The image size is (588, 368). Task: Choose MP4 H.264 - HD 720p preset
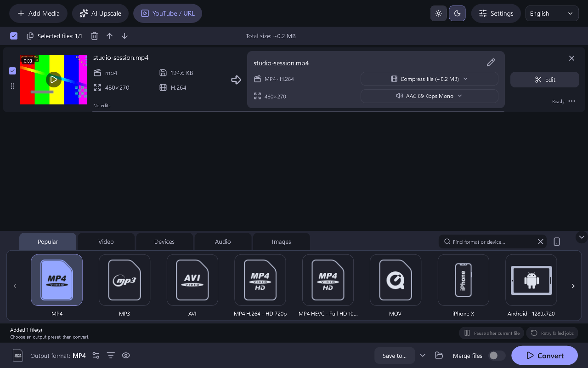pos(260,280)
